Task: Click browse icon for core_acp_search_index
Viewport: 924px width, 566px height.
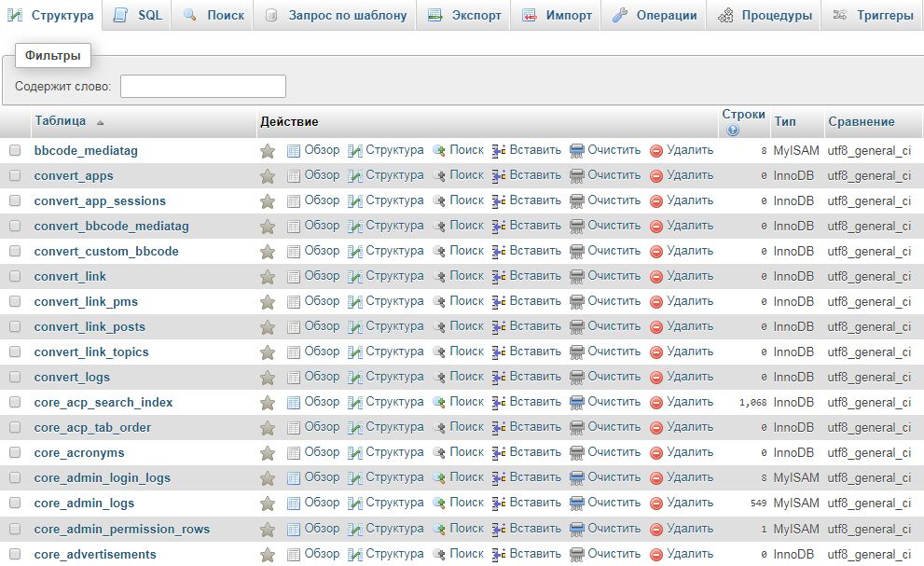Action: point(294,403)
